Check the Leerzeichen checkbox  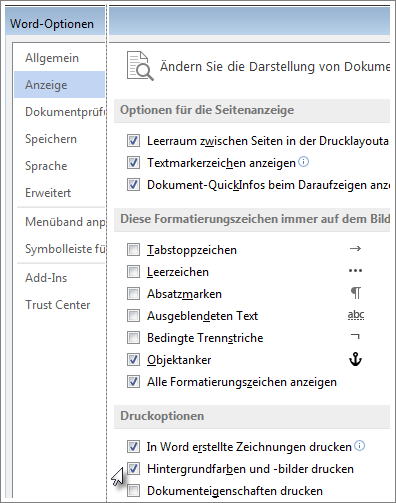(x=133, y=272)
